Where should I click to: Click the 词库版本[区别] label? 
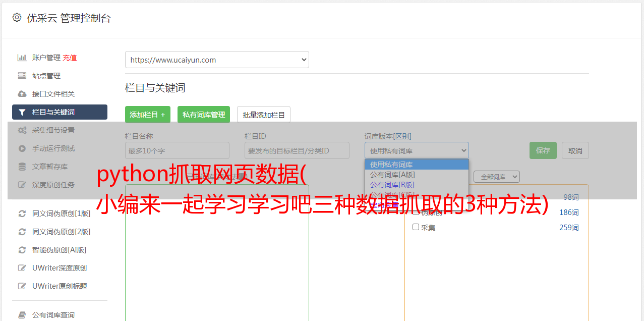click(388, 136)
